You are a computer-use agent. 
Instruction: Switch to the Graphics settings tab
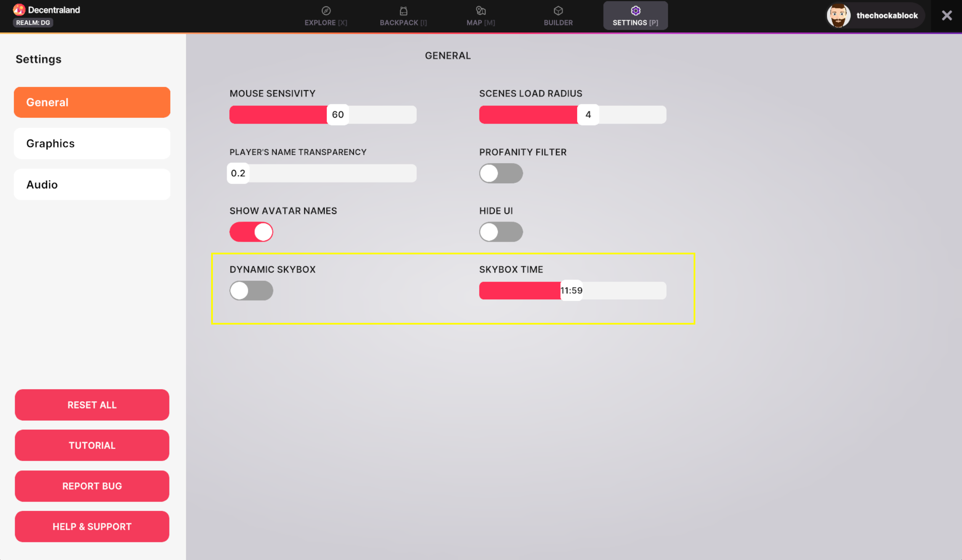click(92, 143)
